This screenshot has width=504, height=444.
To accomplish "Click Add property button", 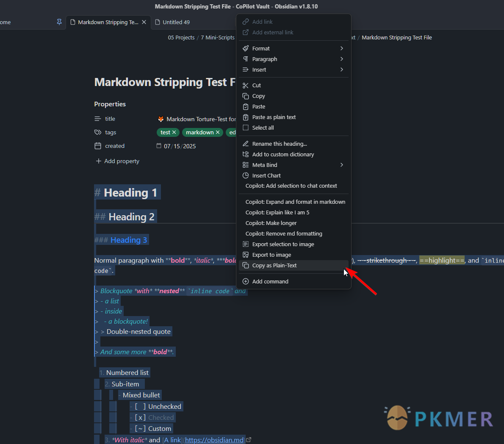I will coord(117,161).
